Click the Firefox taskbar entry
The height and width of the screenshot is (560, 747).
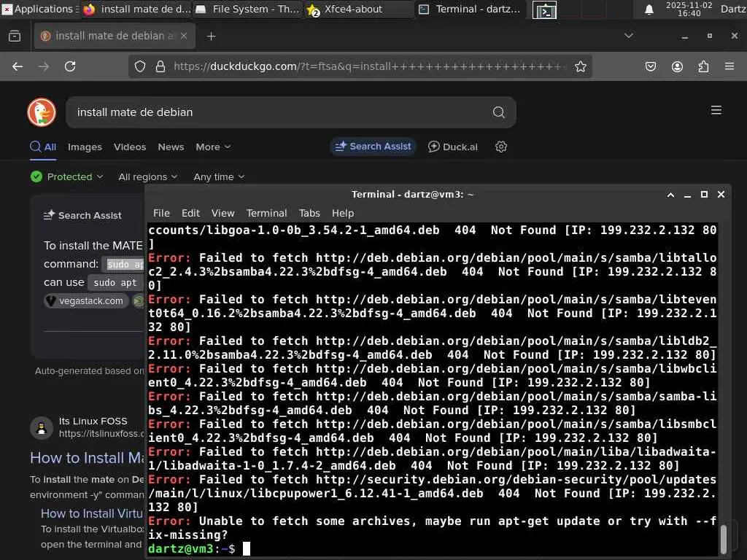click(136, 9)
